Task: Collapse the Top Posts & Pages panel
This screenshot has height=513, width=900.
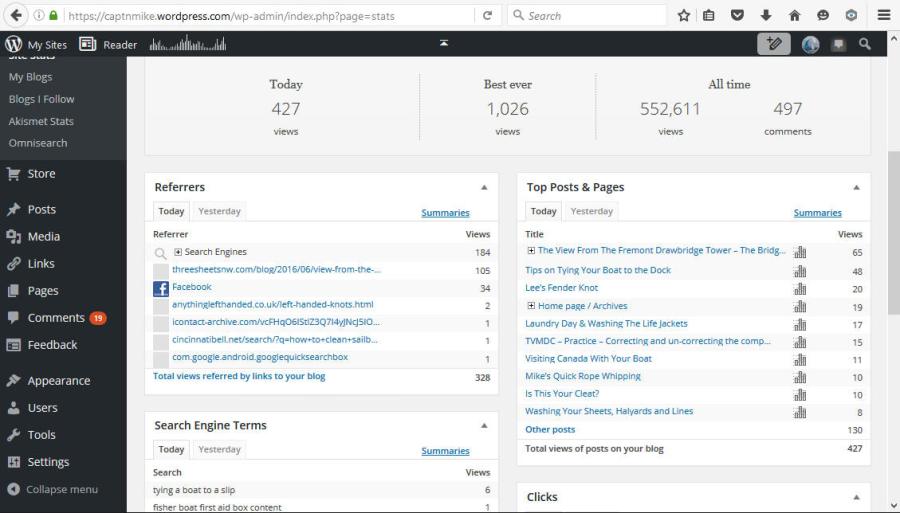Action: tap(856, 187)
